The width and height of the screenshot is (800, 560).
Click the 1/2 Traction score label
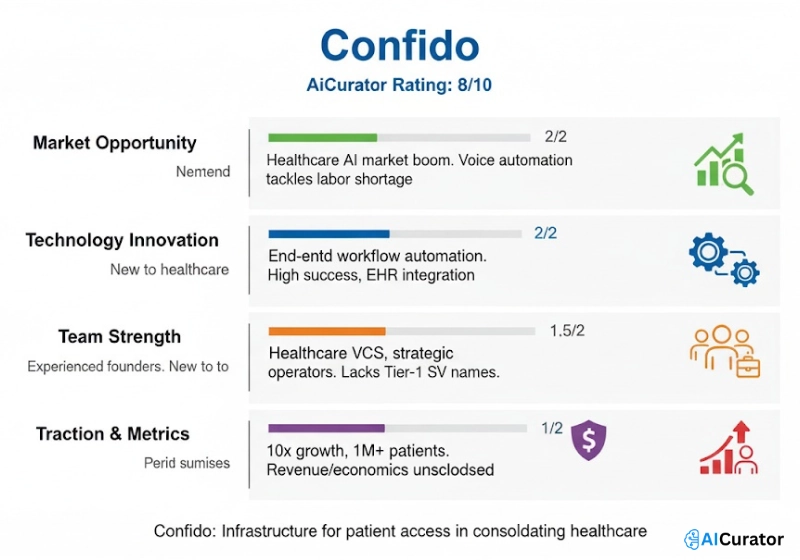[x=552, y=428]
